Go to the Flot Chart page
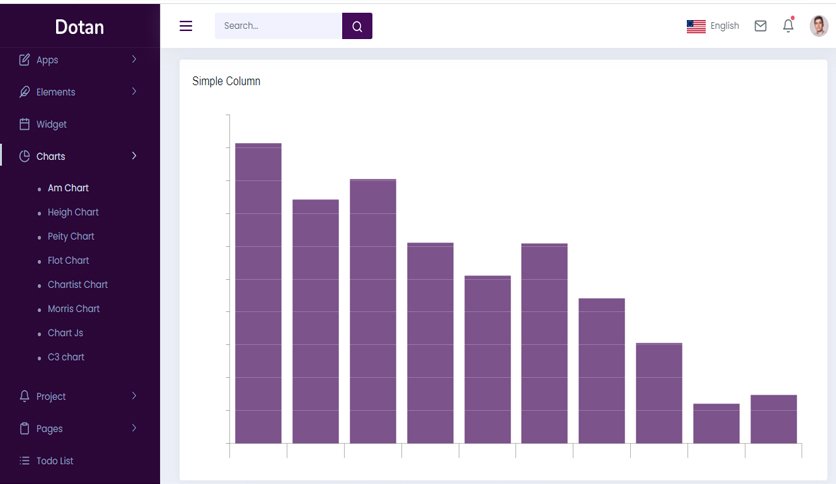The height and width of the screenshot is (484, 836). click(x=68, y=260)
